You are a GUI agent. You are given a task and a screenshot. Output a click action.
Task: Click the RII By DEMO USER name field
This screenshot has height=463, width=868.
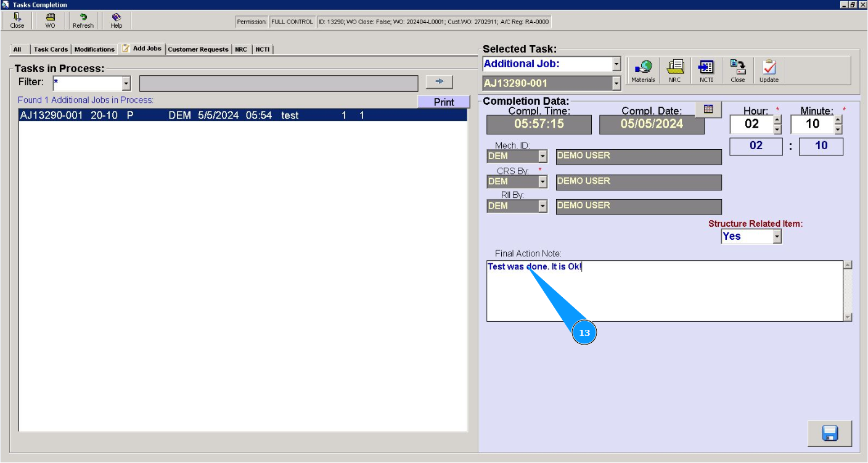(x=639, y=207)
